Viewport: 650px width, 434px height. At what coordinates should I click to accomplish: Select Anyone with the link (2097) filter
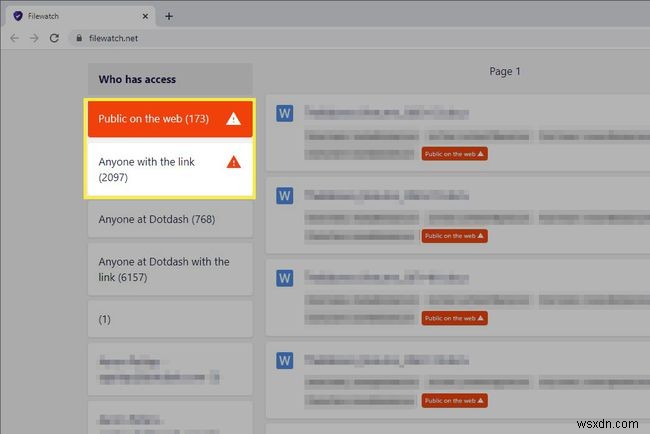[170, 170]
